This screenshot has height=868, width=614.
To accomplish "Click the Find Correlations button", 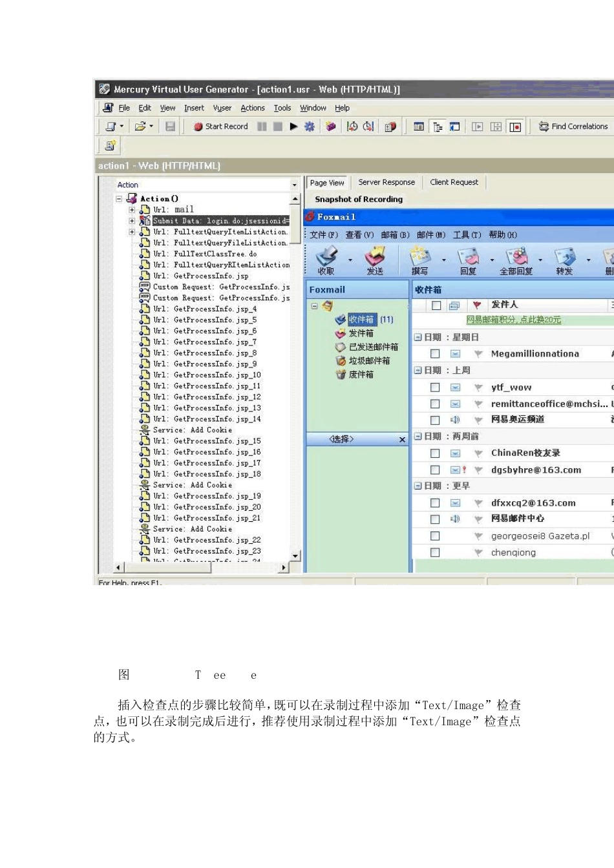I will pyautogui.click(x=573, y=127).
